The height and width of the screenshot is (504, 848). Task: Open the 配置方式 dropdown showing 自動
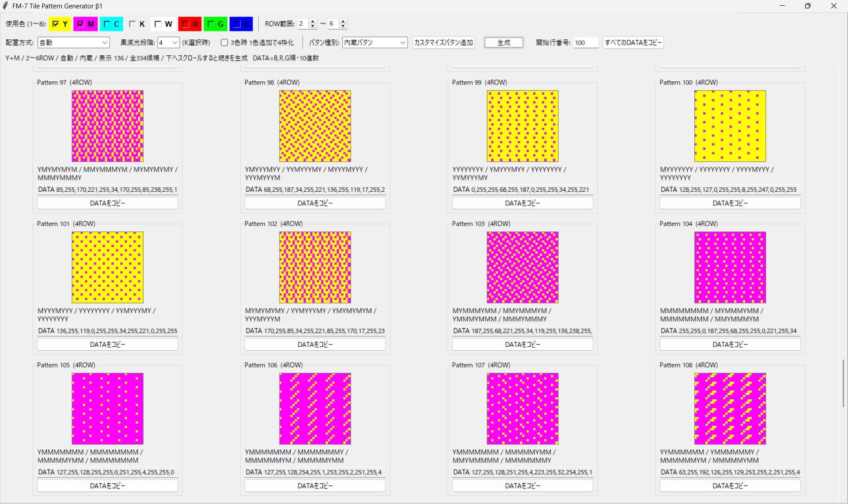point(73,42)
